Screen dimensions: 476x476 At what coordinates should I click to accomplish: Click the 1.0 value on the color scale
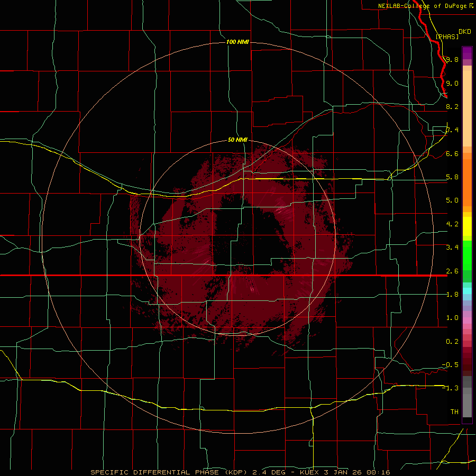click(x=452, y=318)
